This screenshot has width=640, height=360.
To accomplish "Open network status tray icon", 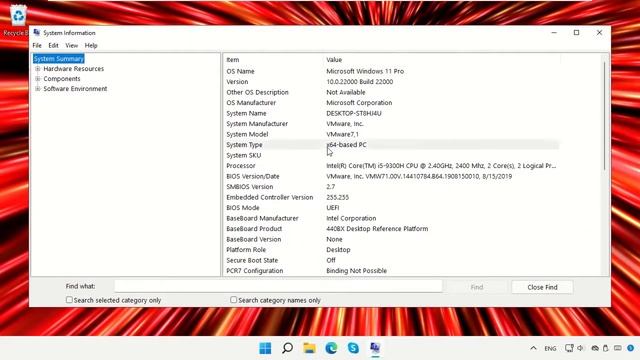I will [x=569, y=348].
